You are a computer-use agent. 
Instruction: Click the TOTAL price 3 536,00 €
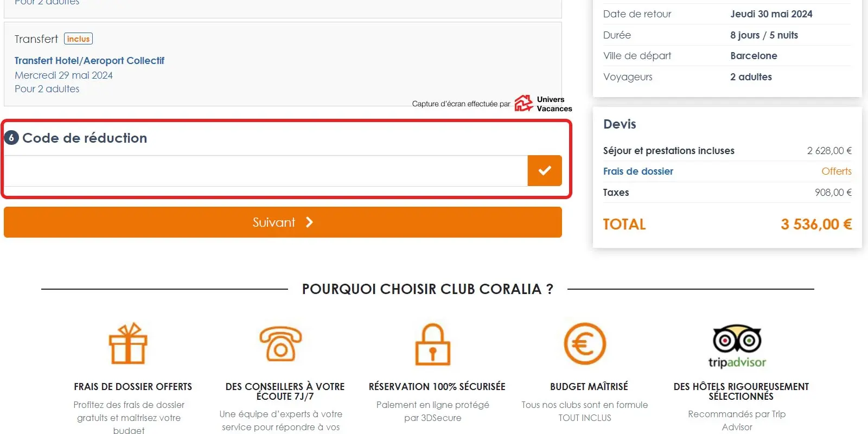tap(816, 224)
